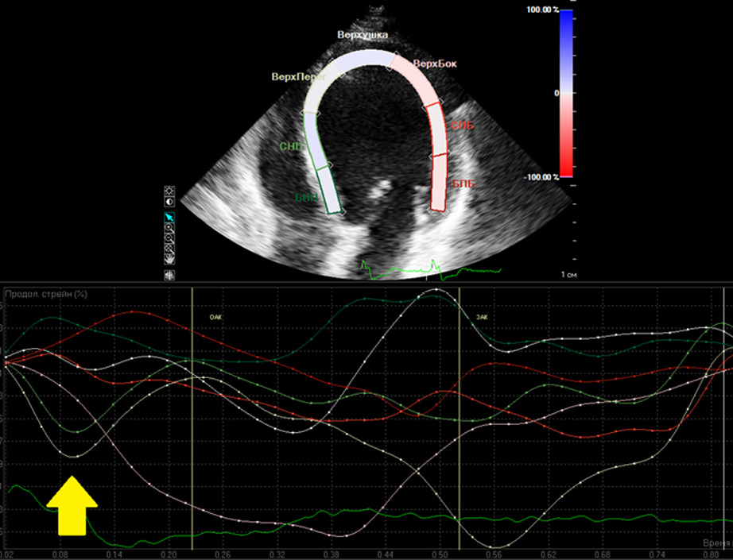Image resolution: width=733 pixels, height=560 pixels.
Task: Click the red БПБ segment label
Action: (463, 184)
